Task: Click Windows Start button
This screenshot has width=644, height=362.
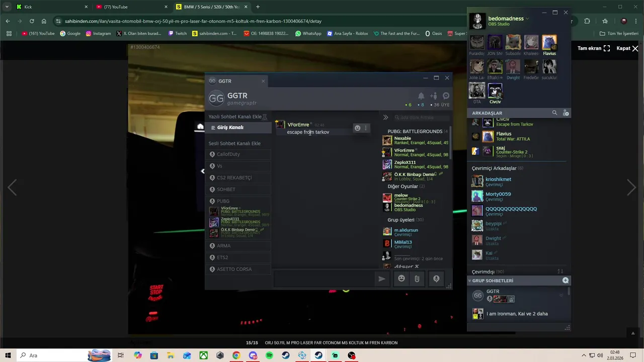Action: pyautogui.click(x=9, y=355)
